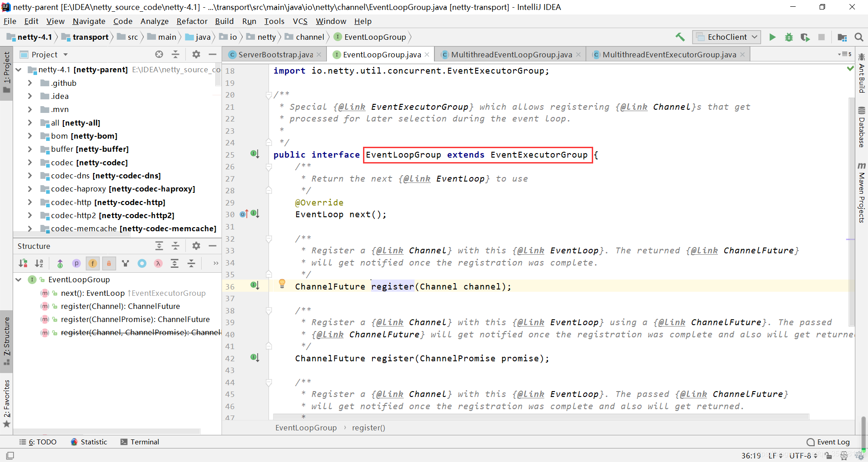Open the LF line separator selector

[x=775, y=456]
